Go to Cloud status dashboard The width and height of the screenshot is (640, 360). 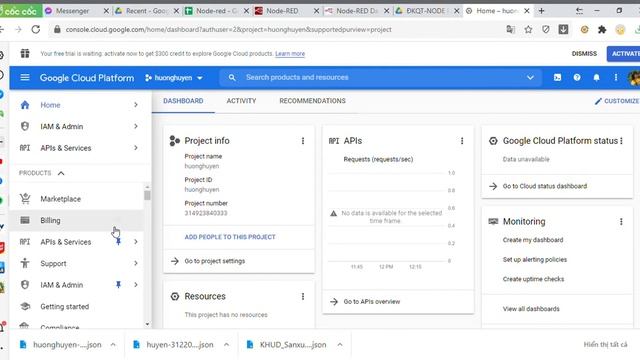pos(545,186)
